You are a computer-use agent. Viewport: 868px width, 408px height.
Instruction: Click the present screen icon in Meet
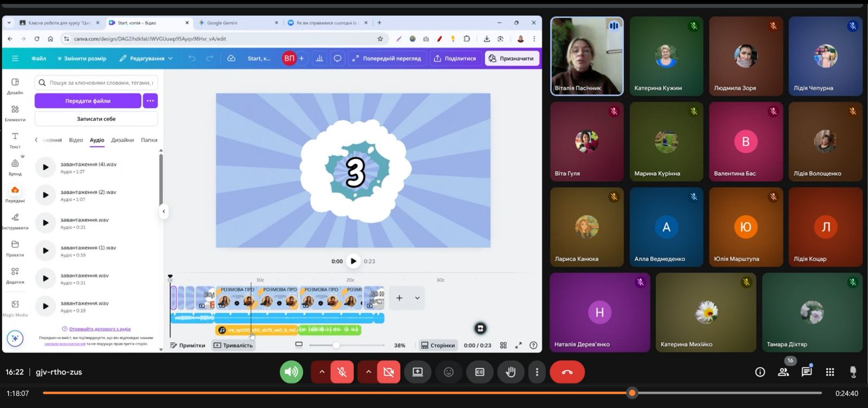point(417,372)
